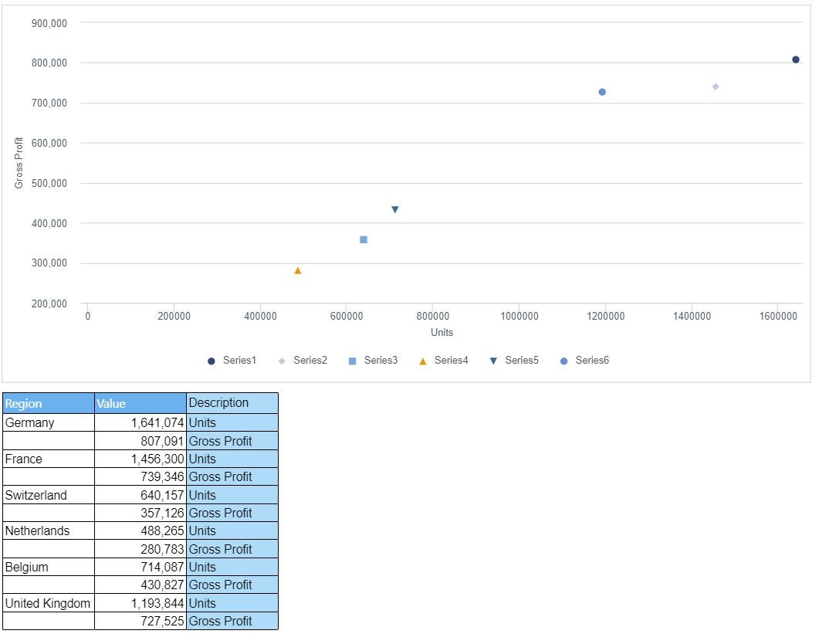Select the Value column header
Image resolution: width=836 pixels, height=644 pixels.
[x=140, y=403]
